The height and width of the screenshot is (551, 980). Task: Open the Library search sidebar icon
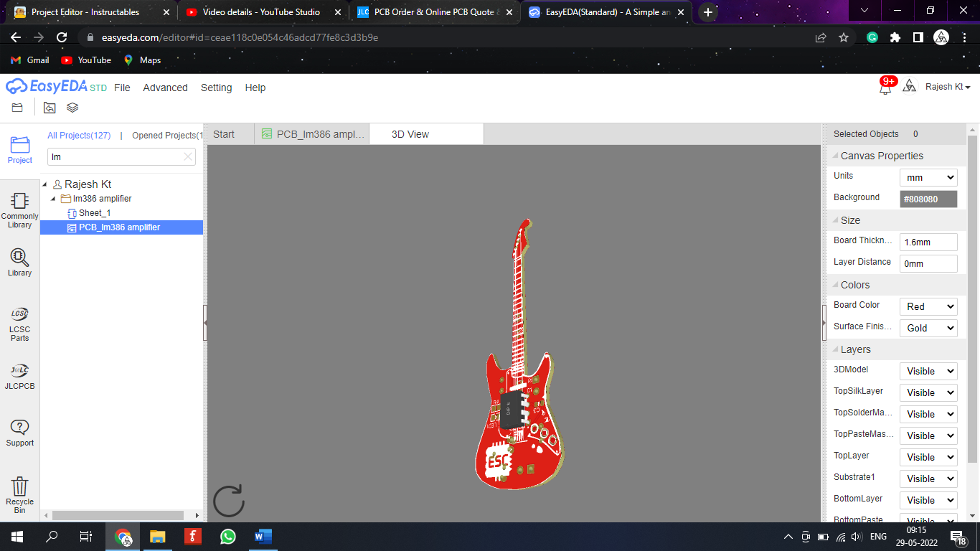coord(20,262)
